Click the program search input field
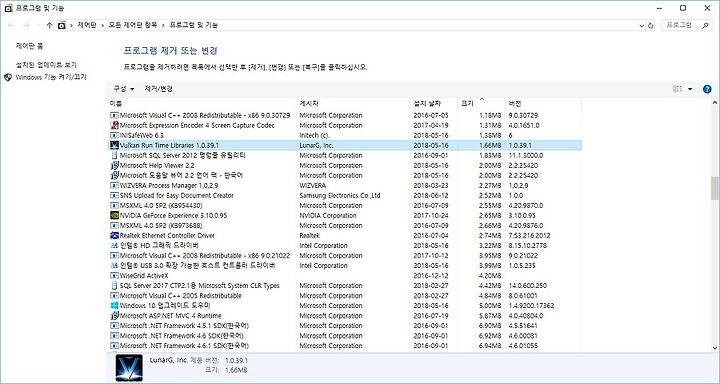This screenshot has height=384, width=720. coord(687,25)
